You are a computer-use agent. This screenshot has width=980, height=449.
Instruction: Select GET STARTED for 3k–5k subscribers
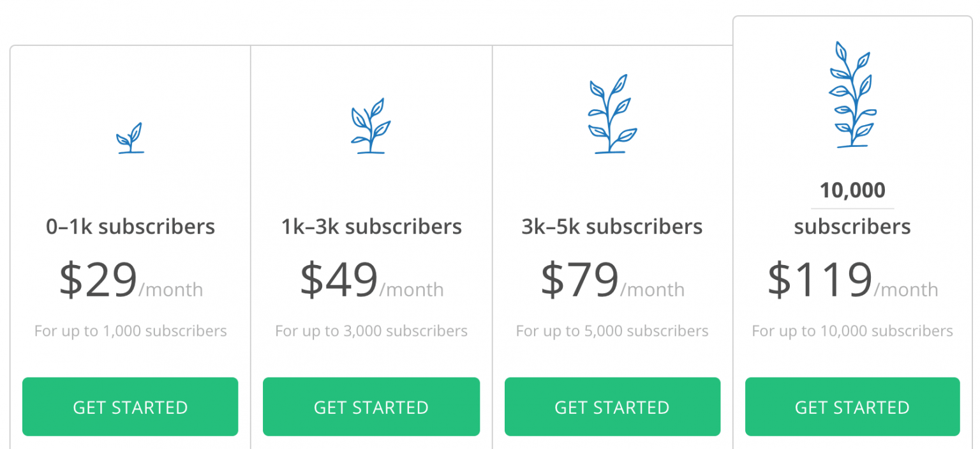[612, 407]
